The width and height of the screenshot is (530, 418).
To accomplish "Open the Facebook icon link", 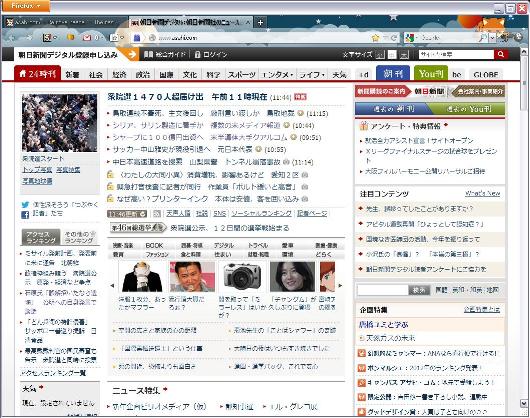I will [25, 215].
